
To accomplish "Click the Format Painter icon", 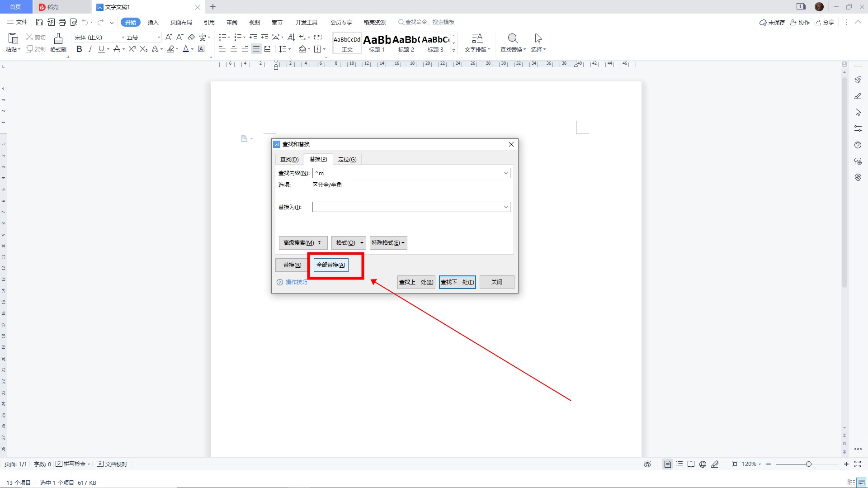I will point(58,39).
